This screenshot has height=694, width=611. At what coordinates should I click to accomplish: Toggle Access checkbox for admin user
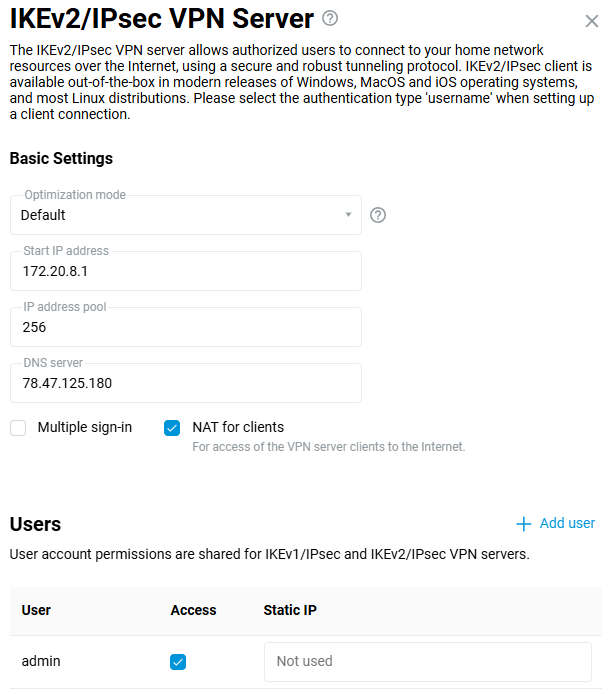[x=178, y=661]
